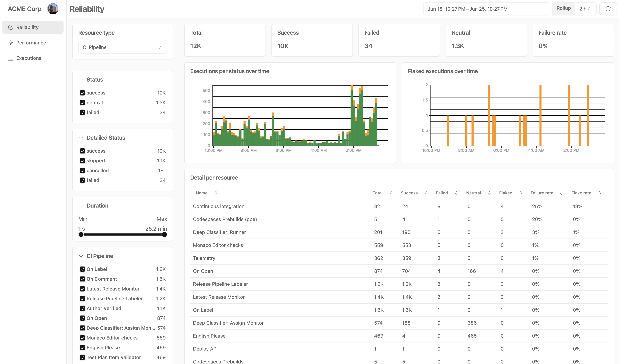Image resolution: width=619 pixels, height=364 pixels.
Task: Click the Reliability checkmark icon in sidebar
Action: pos(11,27)
